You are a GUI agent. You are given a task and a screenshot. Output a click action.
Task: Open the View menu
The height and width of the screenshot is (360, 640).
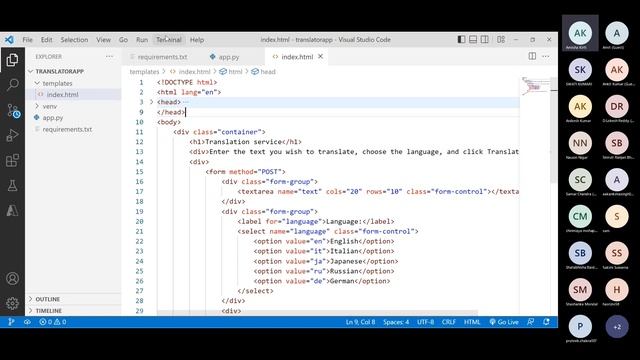[103, 40]
